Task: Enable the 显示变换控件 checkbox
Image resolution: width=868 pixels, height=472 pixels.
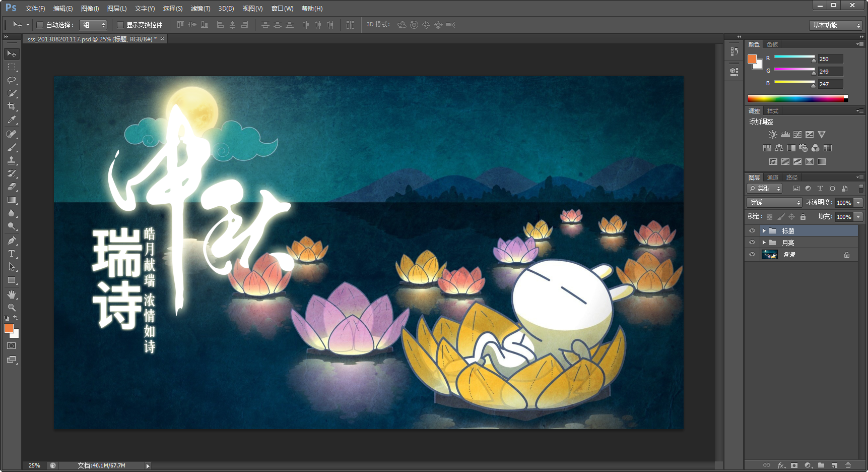Action: (120, 25)
